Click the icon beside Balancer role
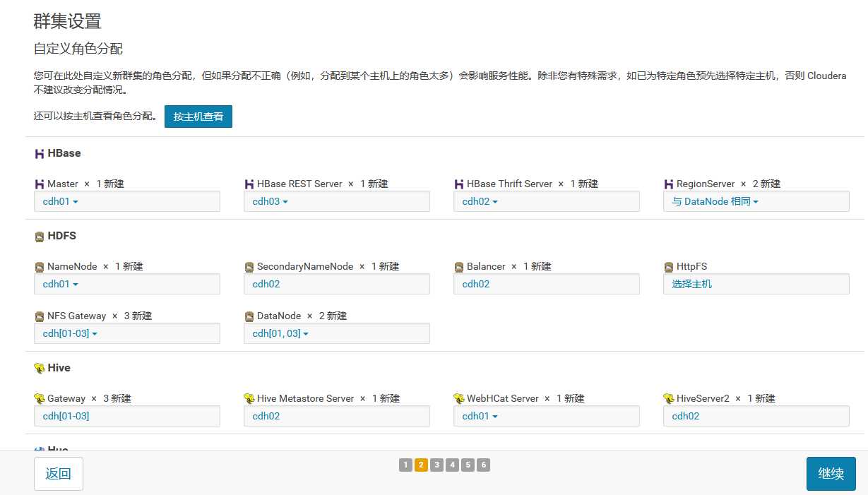868x495 pixels. point(459,267)
